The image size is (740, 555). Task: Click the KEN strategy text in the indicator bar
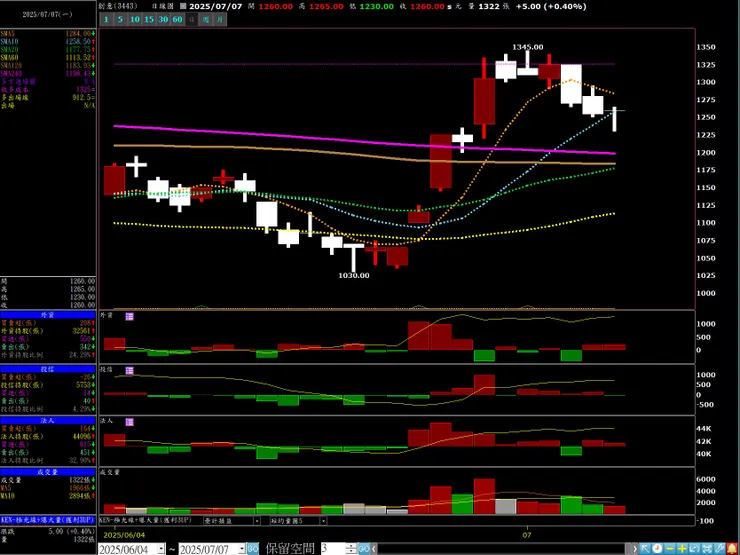147,521
